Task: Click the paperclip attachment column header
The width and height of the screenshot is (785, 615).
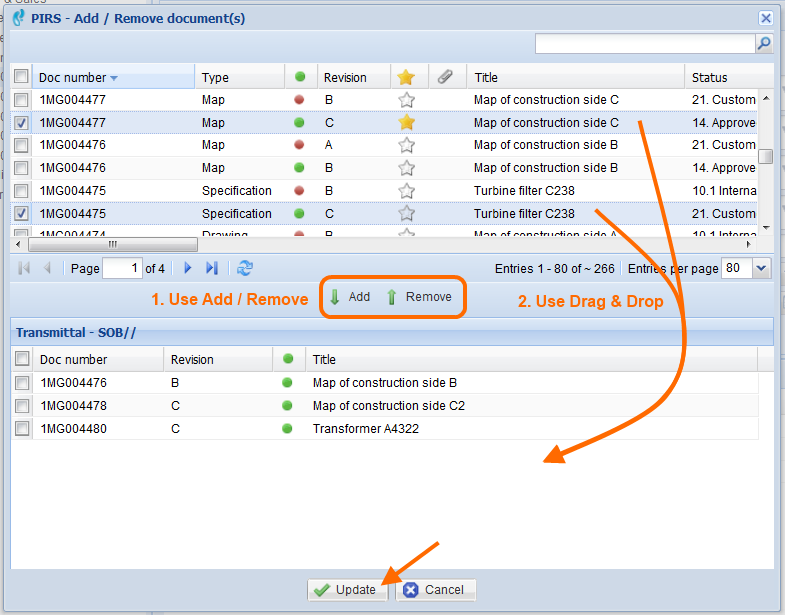Action: pos(446,77)
